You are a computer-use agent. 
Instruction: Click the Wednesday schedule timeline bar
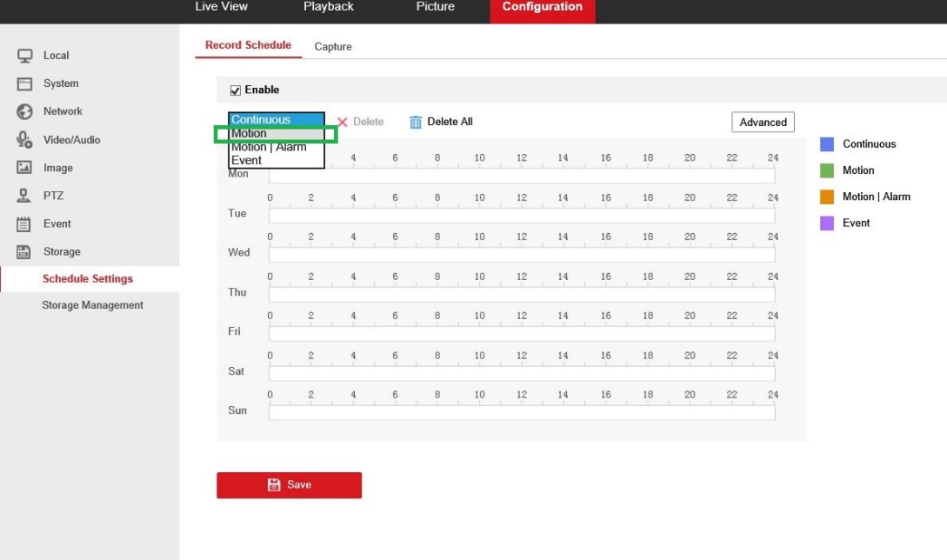522,255
